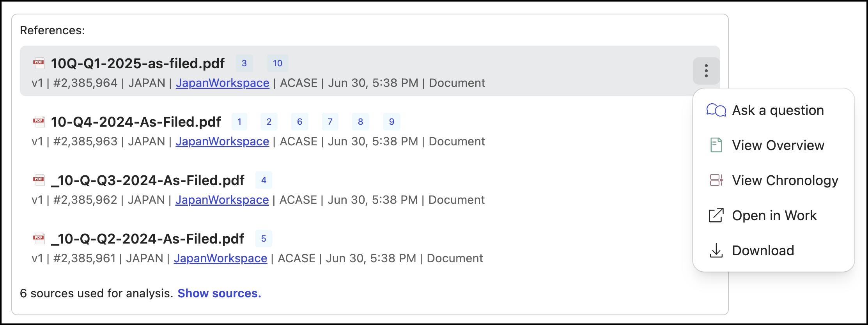Screen dimensions: 868x325
Task: Click the PDF icon beside 10-Q4-2024-As-Filed.pdf
Action: [x=39, y=121]
